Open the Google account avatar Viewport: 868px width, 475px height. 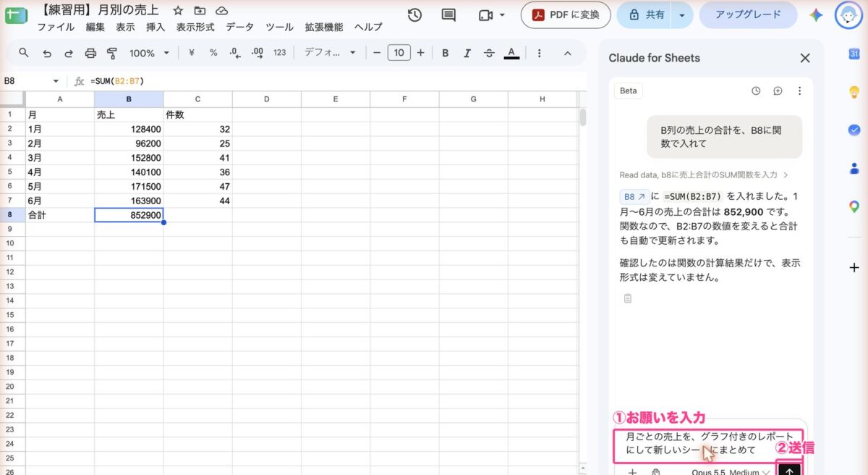[x=848, y=15]
